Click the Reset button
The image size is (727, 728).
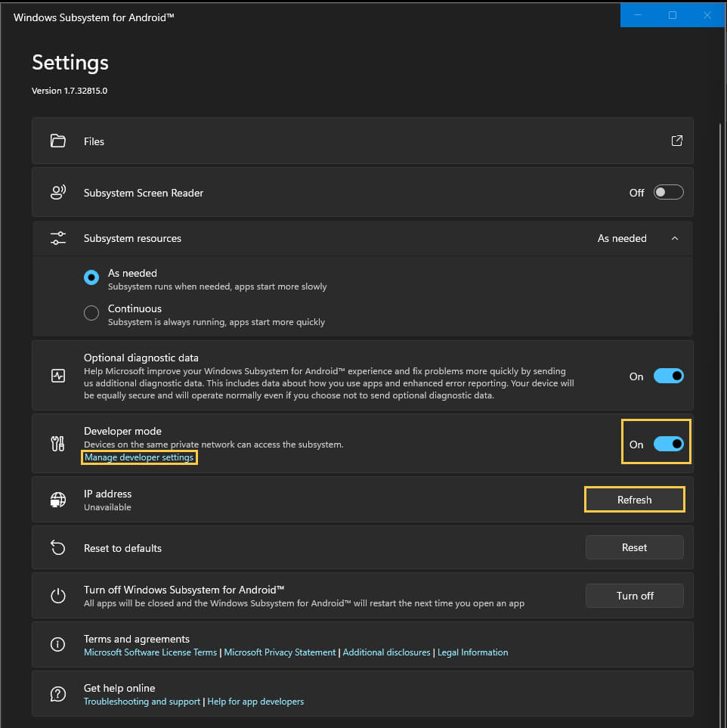[635, 547]
